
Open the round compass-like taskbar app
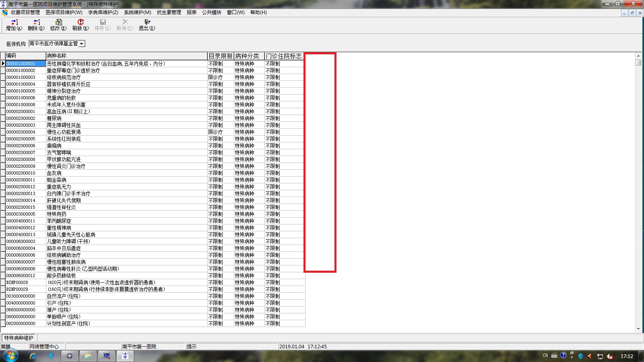coord(69,356)
